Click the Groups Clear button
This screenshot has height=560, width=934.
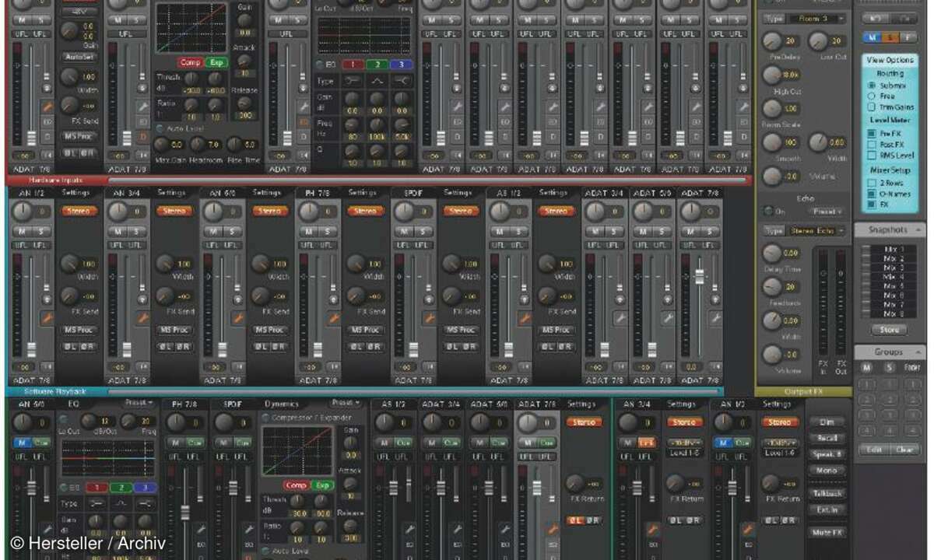(x=904, y=450)
